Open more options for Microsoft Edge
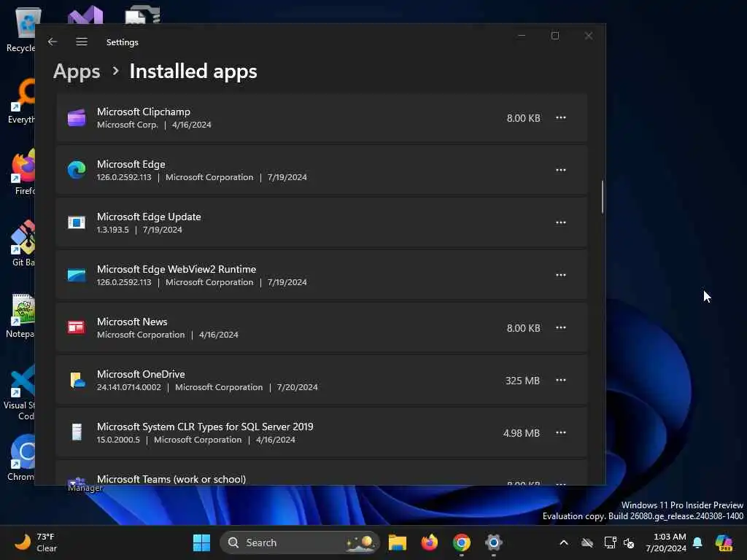 pyautogui.click(x=561, y=170)
